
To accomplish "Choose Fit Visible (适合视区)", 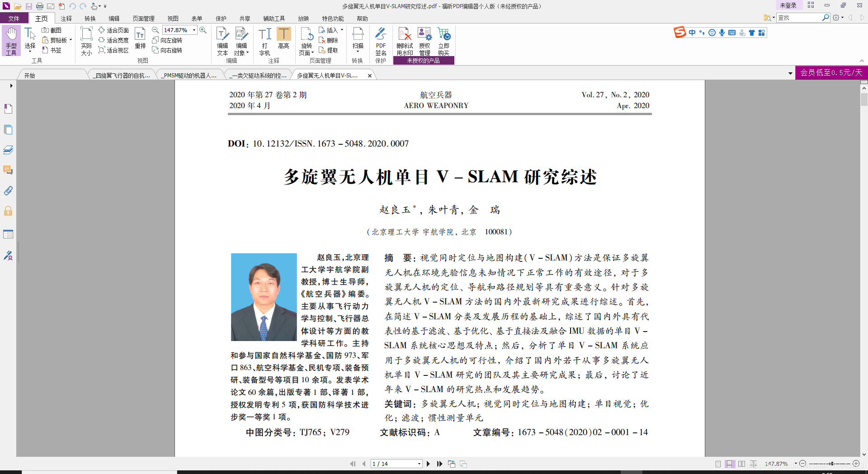I will (113, 50).
